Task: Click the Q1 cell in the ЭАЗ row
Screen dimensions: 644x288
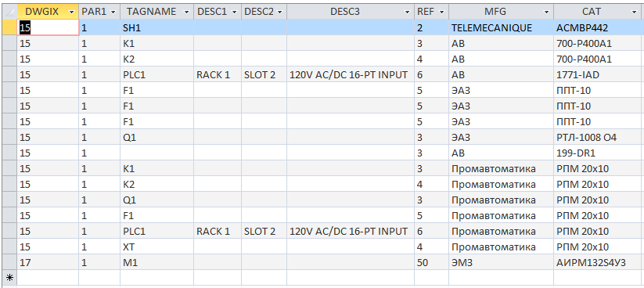Action: coord(157,137)
